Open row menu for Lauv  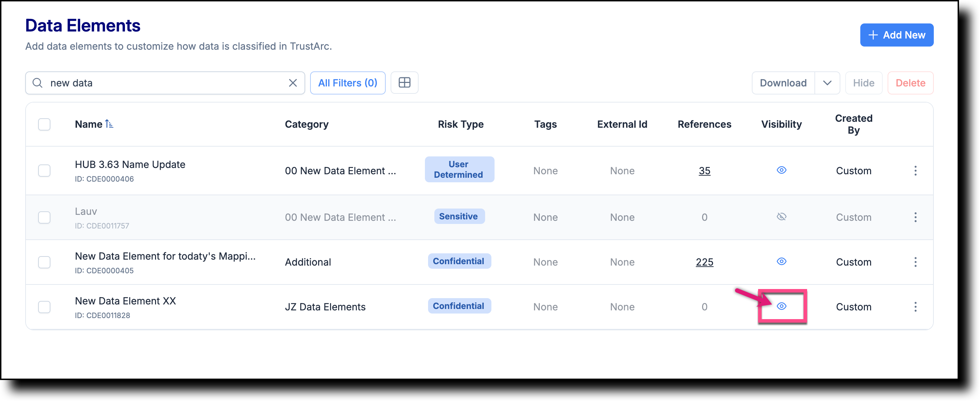pos(915,217)
